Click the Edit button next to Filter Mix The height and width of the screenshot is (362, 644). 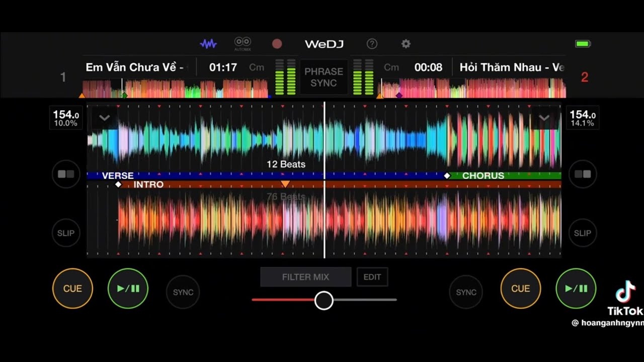tap(372, 277)
